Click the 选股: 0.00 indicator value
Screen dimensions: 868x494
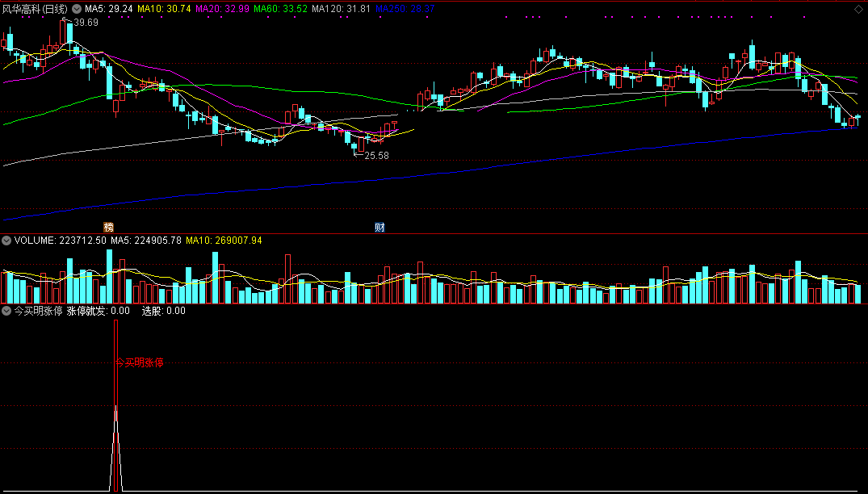coord(164,311)
